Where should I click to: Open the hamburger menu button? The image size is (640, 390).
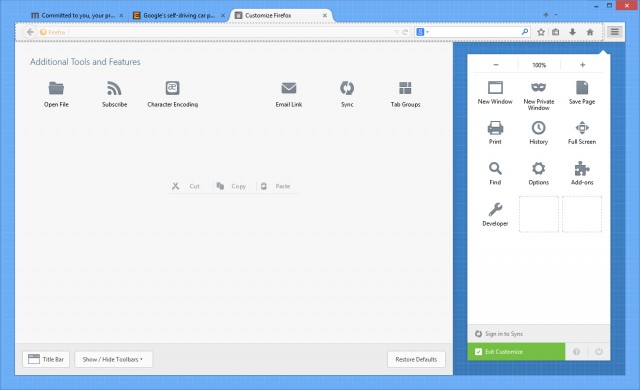click(614, 32)
